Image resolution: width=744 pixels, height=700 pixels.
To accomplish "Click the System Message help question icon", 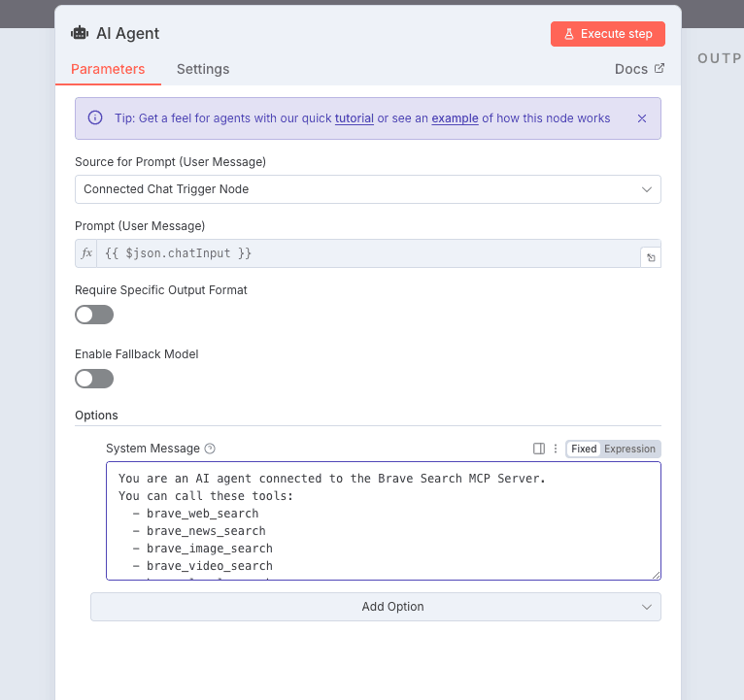I will pos(210,449).
